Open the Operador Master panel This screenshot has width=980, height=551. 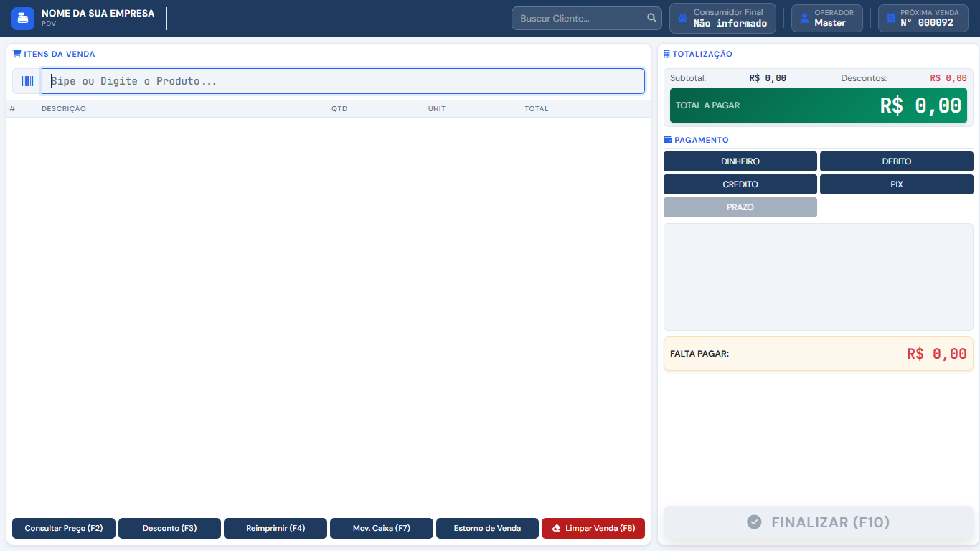point(826,18)
